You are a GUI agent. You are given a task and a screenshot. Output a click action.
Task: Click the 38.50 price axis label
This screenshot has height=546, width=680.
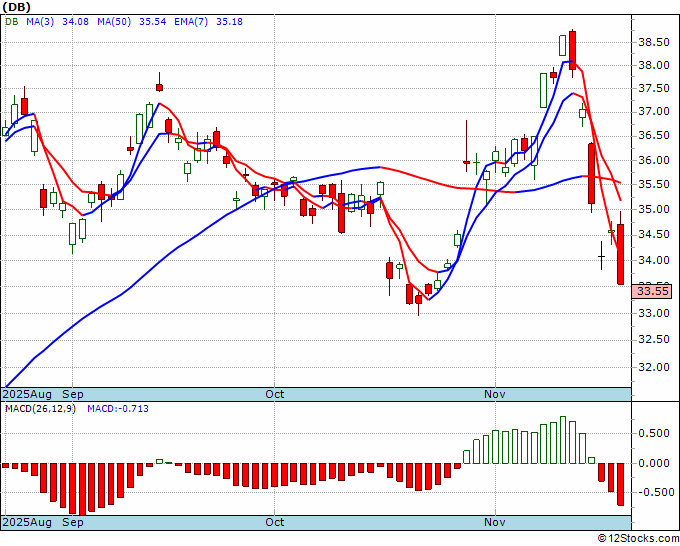(x=654, y=43)
